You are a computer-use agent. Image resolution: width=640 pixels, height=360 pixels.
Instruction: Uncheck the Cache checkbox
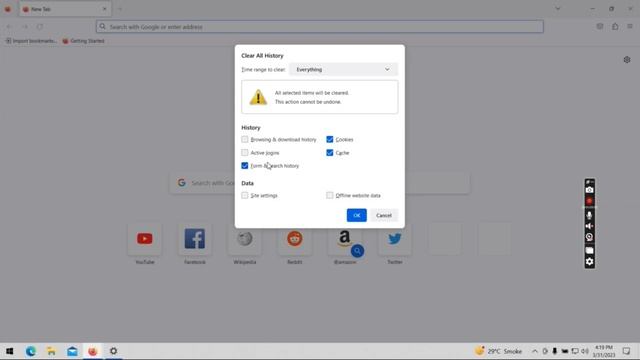pyautogui.click(x=329, y=153)
